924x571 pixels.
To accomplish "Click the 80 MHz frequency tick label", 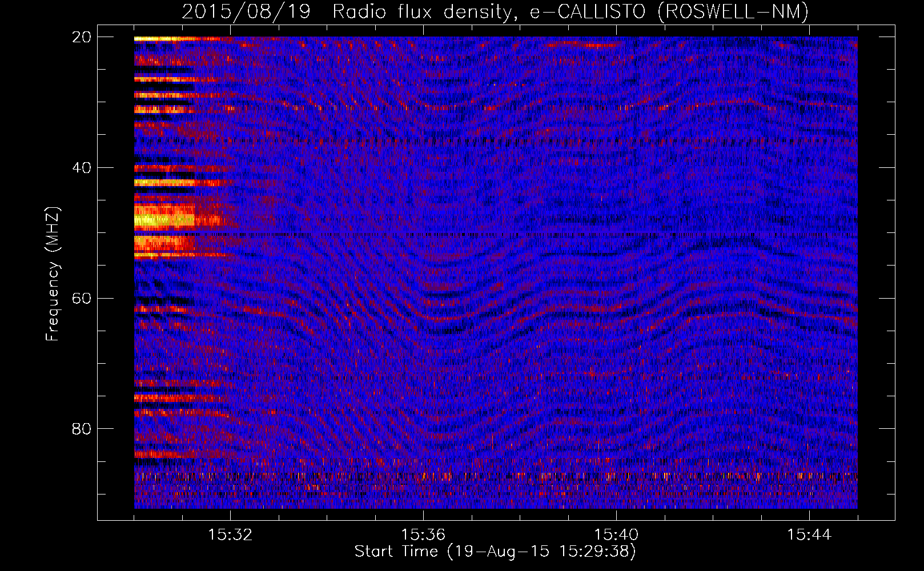I will (82, 428).
